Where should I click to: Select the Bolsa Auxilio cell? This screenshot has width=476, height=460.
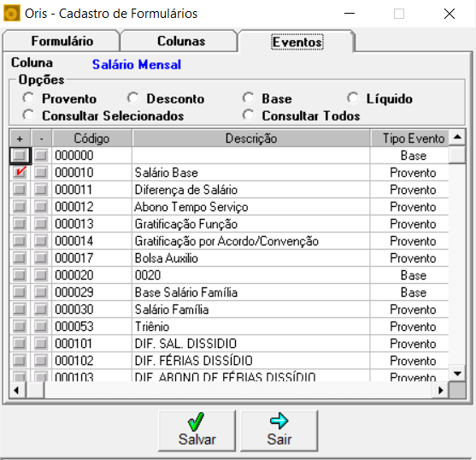point(251,258)
